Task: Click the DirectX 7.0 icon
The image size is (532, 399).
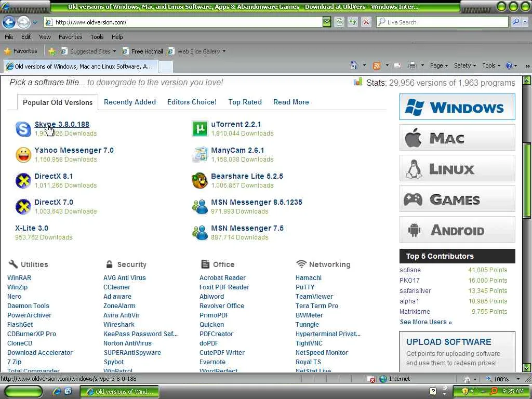Action: pos(23,207)
